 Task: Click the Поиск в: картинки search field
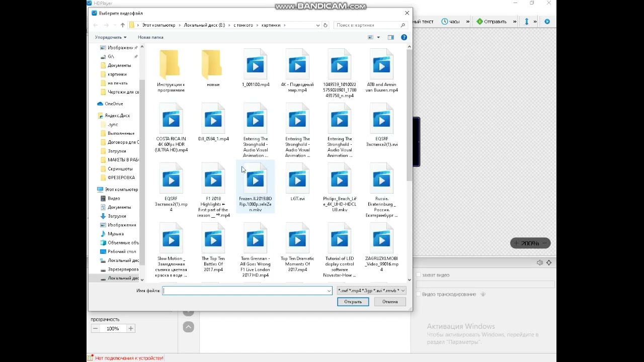371,25
